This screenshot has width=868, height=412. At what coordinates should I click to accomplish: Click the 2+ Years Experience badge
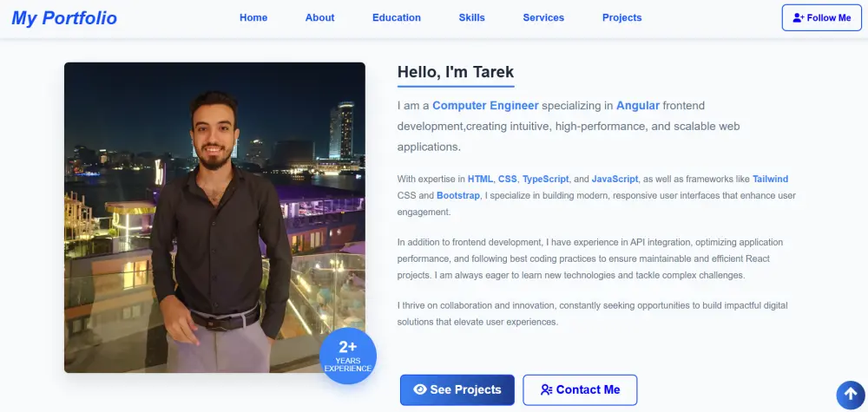348,356
